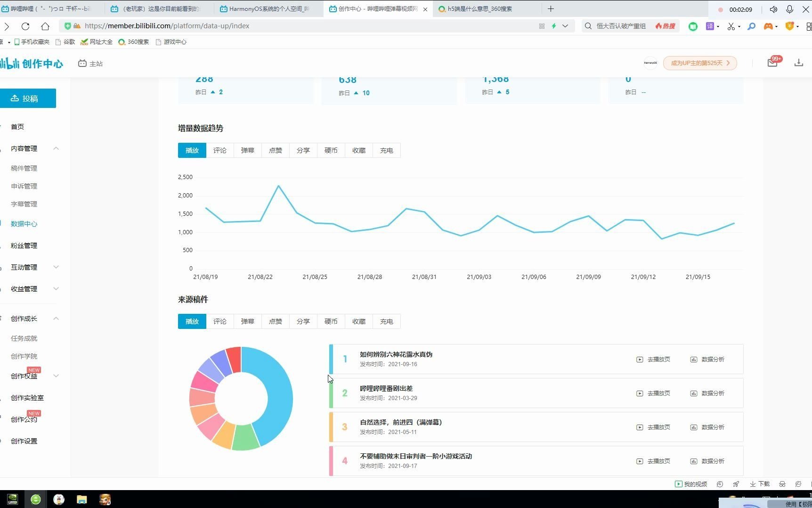Select 硬币 tab under 来源稿件
Viewport: 812px width, 508px height.
(331, 321)
